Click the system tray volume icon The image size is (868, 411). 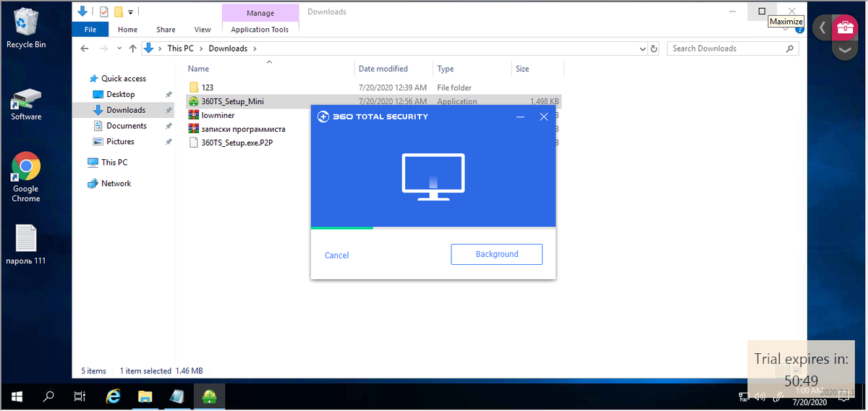pos(760,396)
